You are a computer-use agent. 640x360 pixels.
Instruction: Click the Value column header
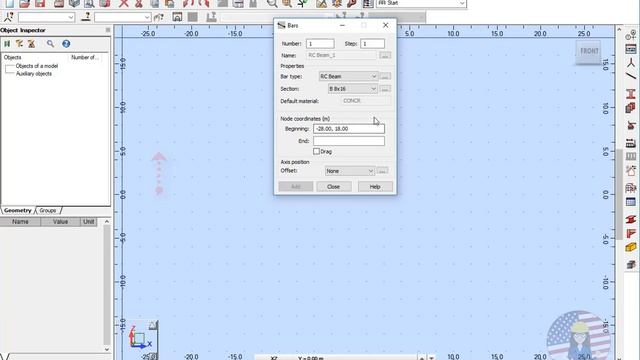tap(60, 222)
